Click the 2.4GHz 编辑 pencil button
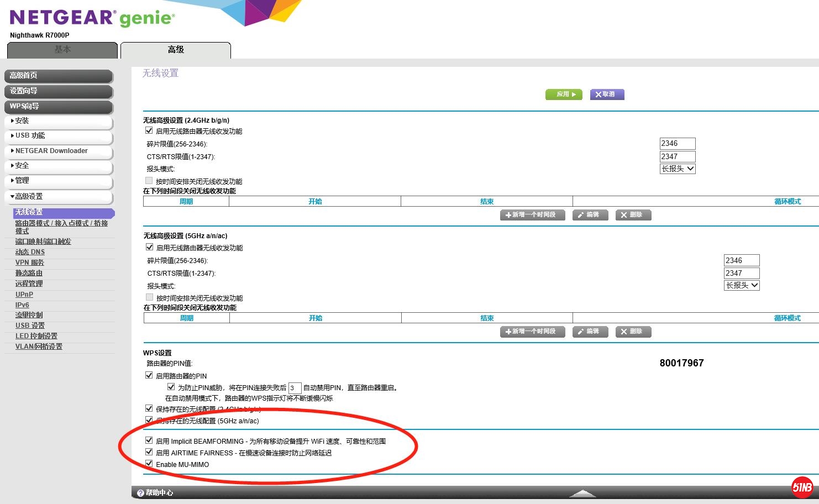The height and width of the screenshot is (504, 819). 590,215
